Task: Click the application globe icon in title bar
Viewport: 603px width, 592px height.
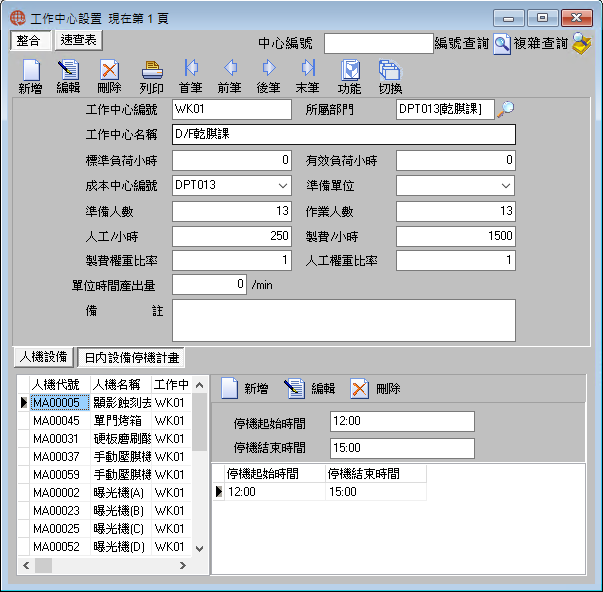Action: [18, 18]
